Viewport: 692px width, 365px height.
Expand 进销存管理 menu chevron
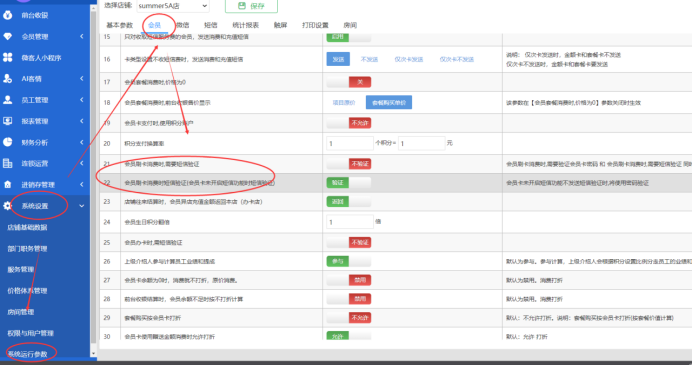click(82, 184)
